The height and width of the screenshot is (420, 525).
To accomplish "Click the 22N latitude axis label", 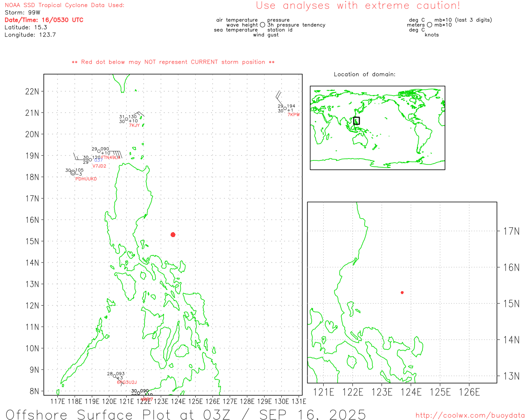I will click(x=32, y=91).
